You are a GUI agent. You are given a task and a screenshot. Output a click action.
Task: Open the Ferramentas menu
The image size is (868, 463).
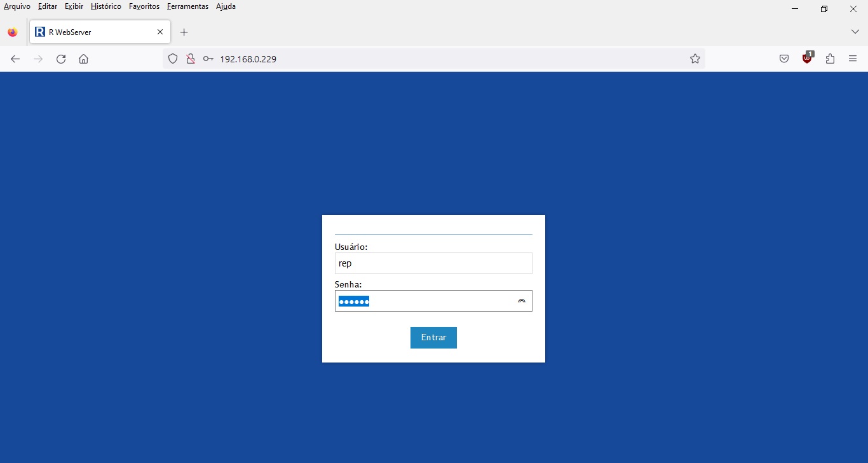pyautogui.click(x=187, y=6)
